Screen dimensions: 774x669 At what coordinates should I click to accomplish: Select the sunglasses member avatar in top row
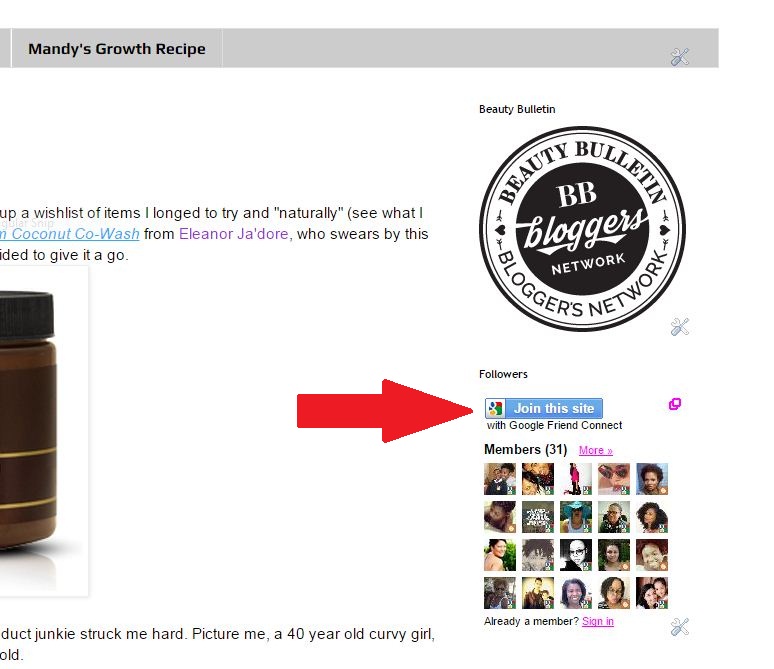[x=614, y=479]
